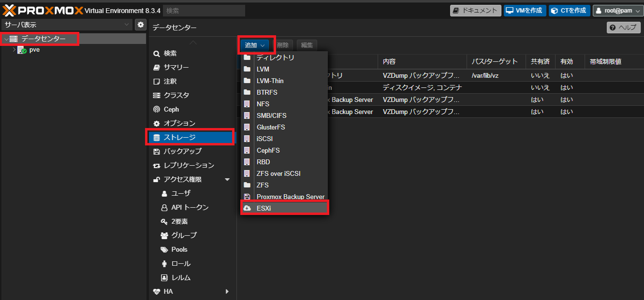Choose BTRFS from the add menu
The height and width of the screenshot is (300, 644).
[x=284, y=92]
